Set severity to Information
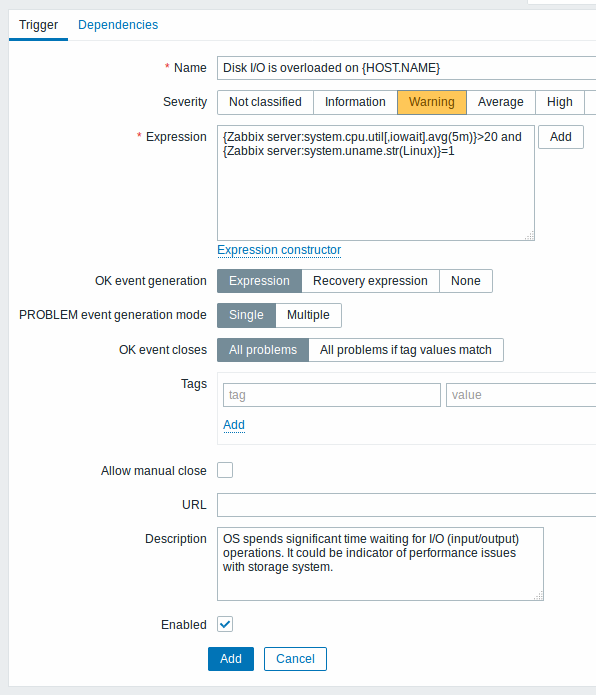Viewport: 596px width, 695px height. 355,102
